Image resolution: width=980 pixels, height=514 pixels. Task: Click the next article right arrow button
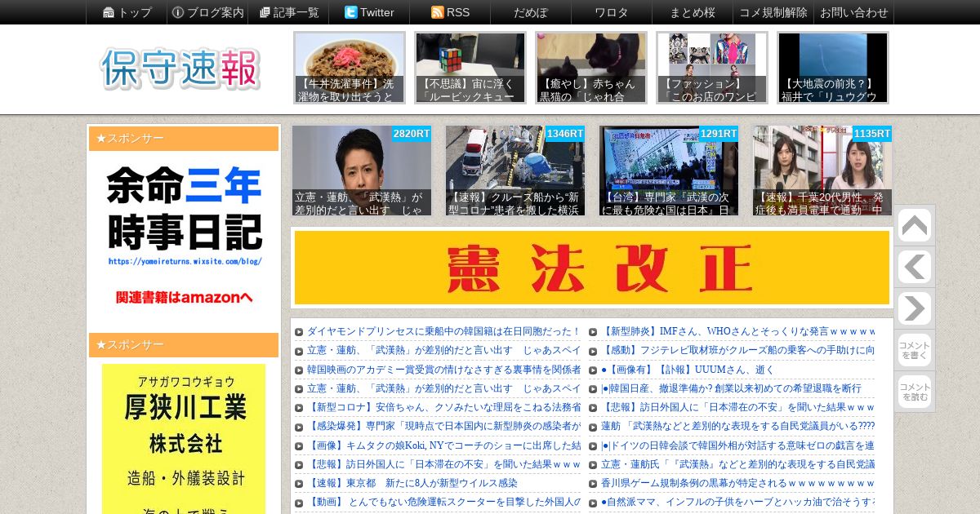point(915,308)
